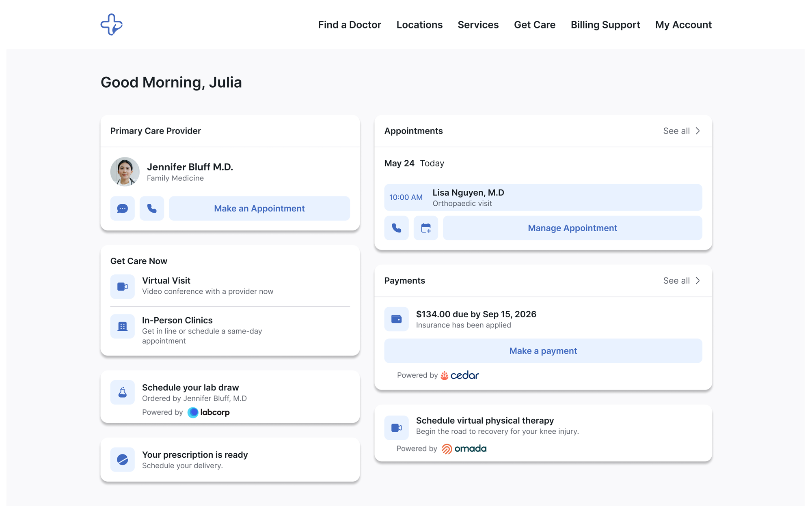
Task: Add the orthopaedic visit to calendar
Action: coord(426,228)
